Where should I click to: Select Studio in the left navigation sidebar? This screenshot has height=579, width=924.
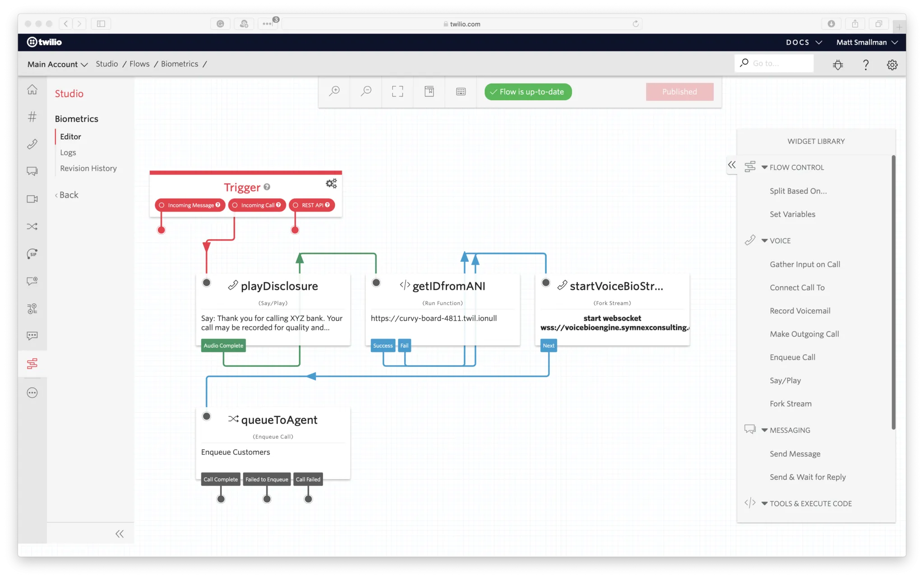tap(69, 93)
